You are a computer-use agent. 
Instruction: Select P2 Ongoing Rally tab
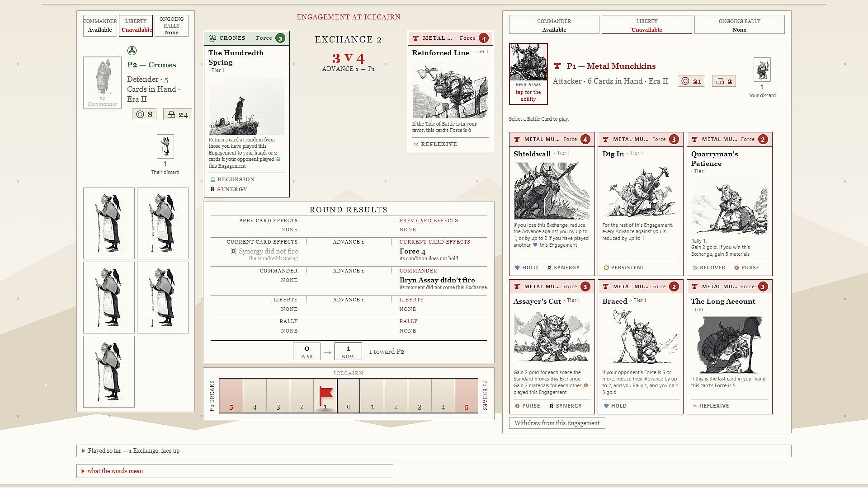point(171,26)
